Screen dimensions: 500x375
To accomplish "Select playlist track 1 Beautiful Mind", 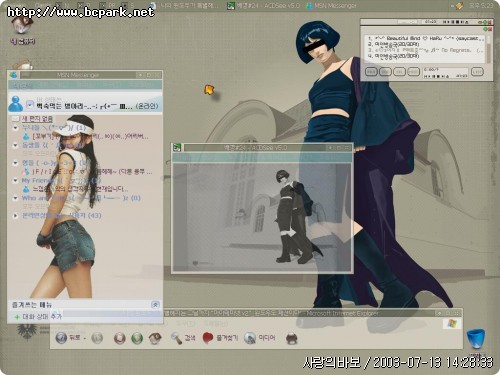I will pos(426,38).
